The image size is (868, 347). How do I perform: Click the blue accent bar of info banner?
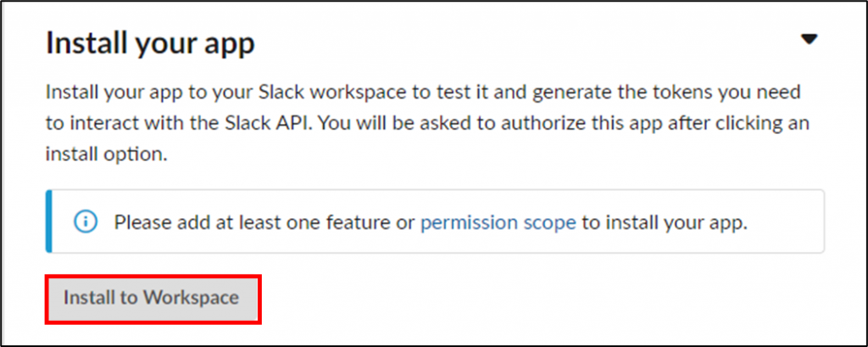click(x=48, y=221)
